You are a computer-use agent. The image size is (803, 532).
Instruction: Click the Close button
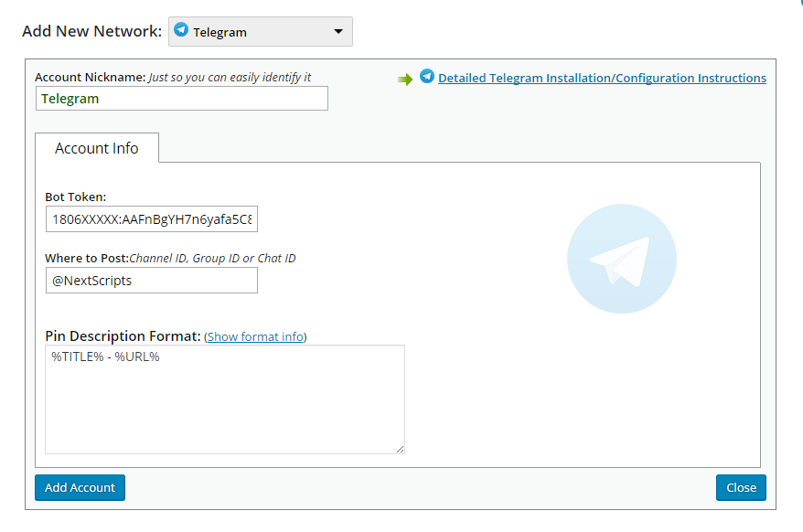(x=741, y=487)
